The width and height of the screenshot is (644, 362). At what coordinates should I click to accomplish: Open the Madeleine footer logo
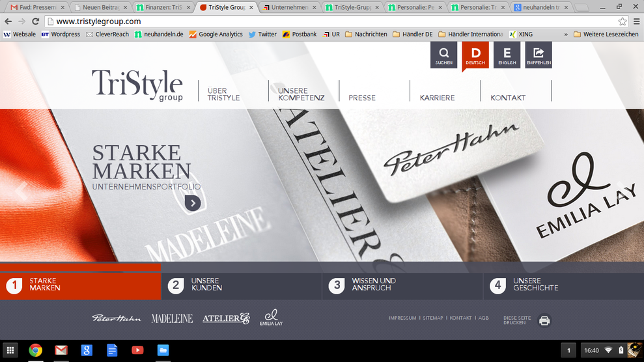pos(172,318)
